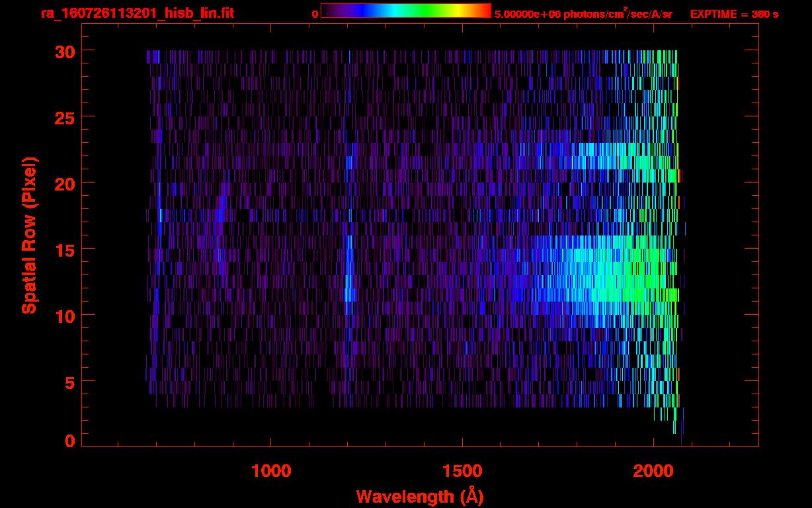Screen dimensions: 812x508
Task: Click the EXPTIME = 360 s text
Action: point(734,14)
